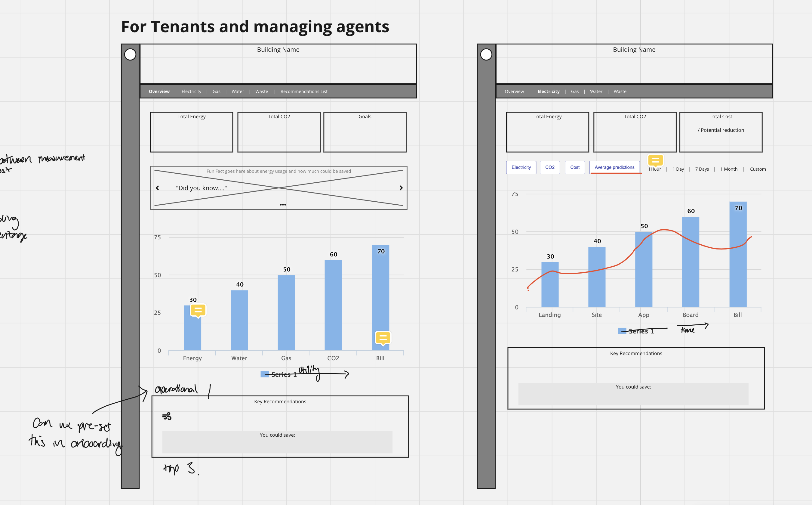This screenshot has height=505, width=812.
Task: Click the Electricity filter button
Action: [521, 167]
